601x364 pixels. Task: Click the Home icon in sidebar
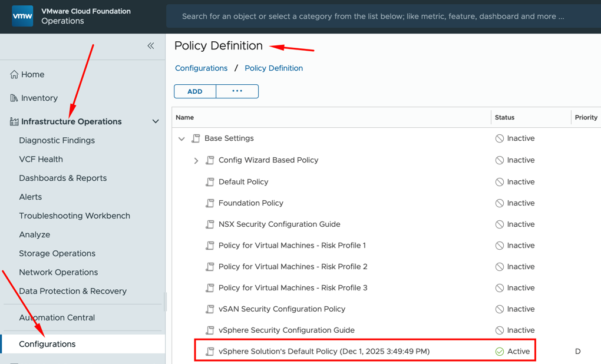click(x=14, y=75)
